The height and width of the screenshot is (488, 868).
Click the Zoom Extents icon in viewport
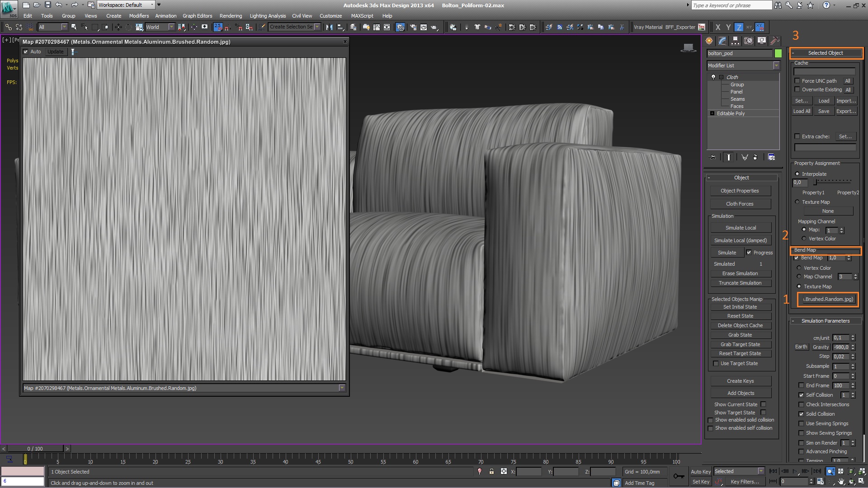pyautogui.click(x=853, y=471)
